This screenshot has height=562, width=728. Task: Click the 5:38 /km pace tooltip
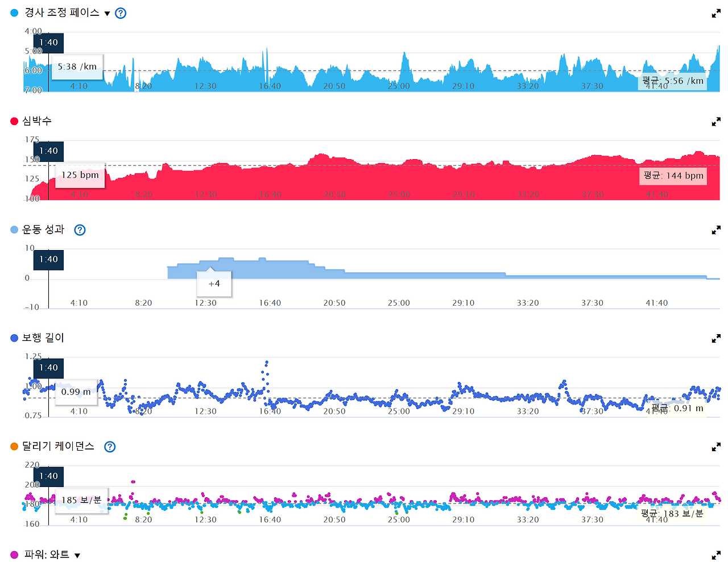(77, 66)
